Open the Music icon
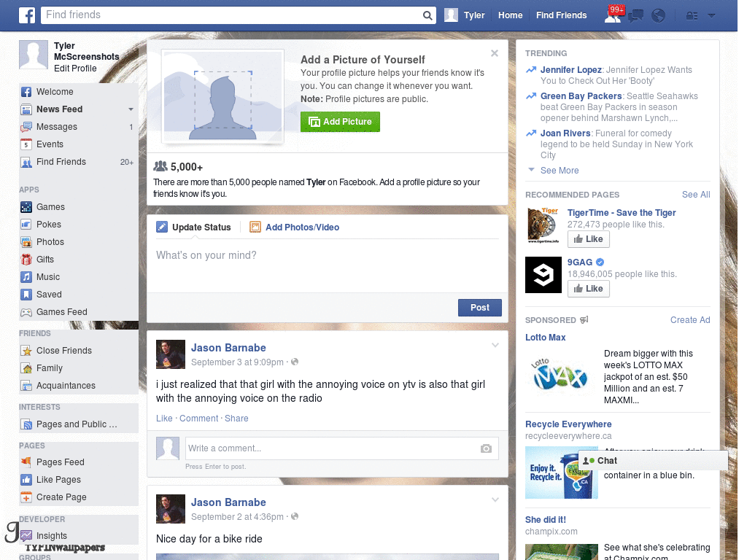Screen dimensions: 747x560 click(x=26, y=277)
